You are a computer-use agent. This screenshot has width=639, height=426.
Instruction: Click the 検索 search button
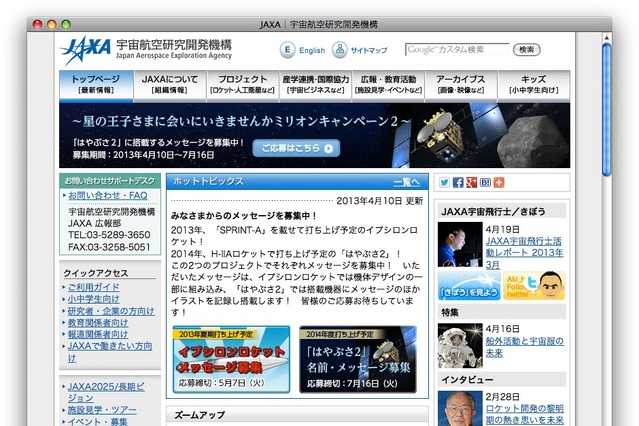pos(527,50)
